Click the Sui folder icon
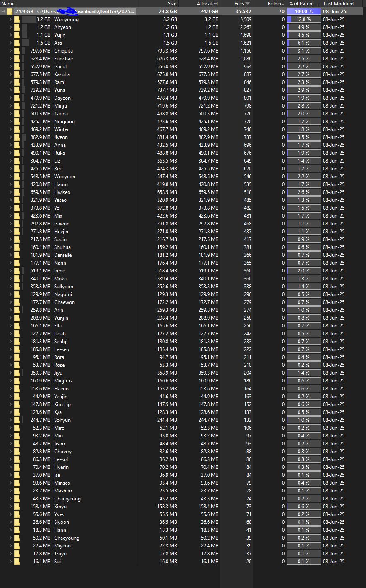This screenshot has height=588, width=366. [17, 562]
